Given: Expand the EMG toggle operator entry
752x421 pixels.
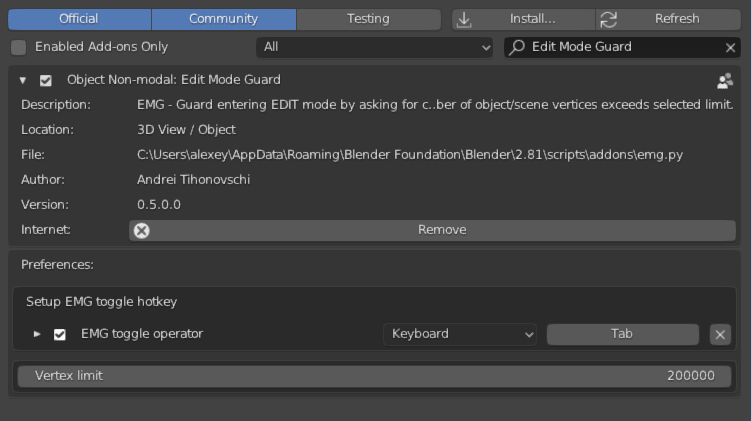Looking at the screenshot, I should point(37,334).
